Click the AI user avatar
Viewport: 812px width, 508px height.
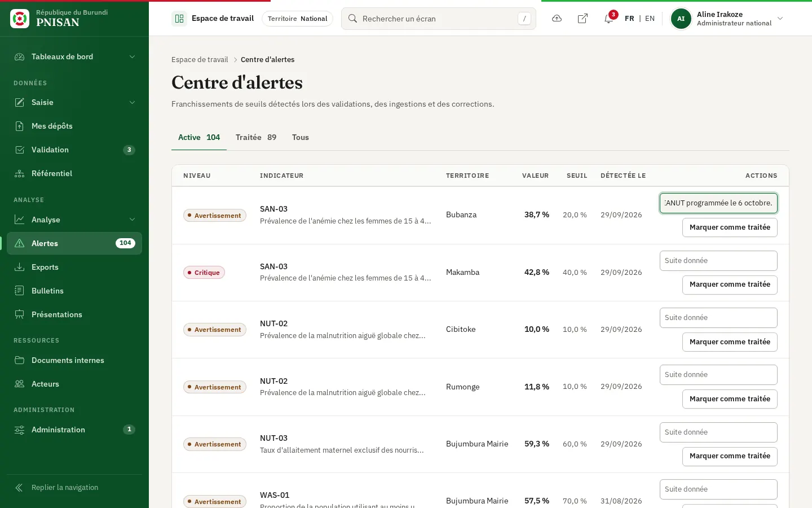click(681, 19)
